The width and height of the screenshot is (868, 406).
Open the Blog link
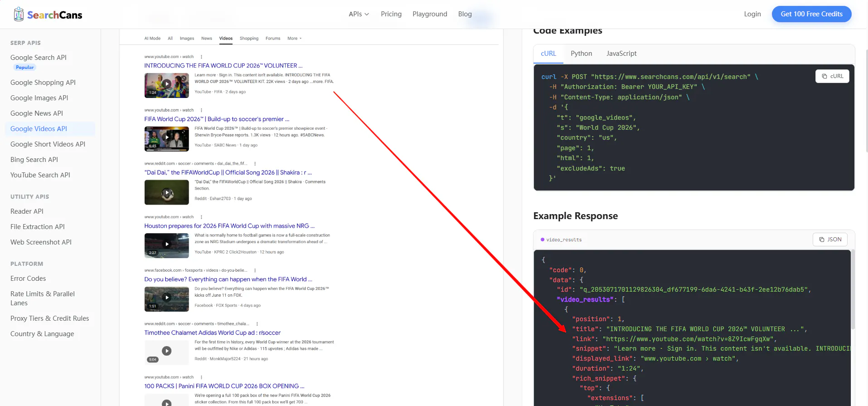click(x=465, y=14)
